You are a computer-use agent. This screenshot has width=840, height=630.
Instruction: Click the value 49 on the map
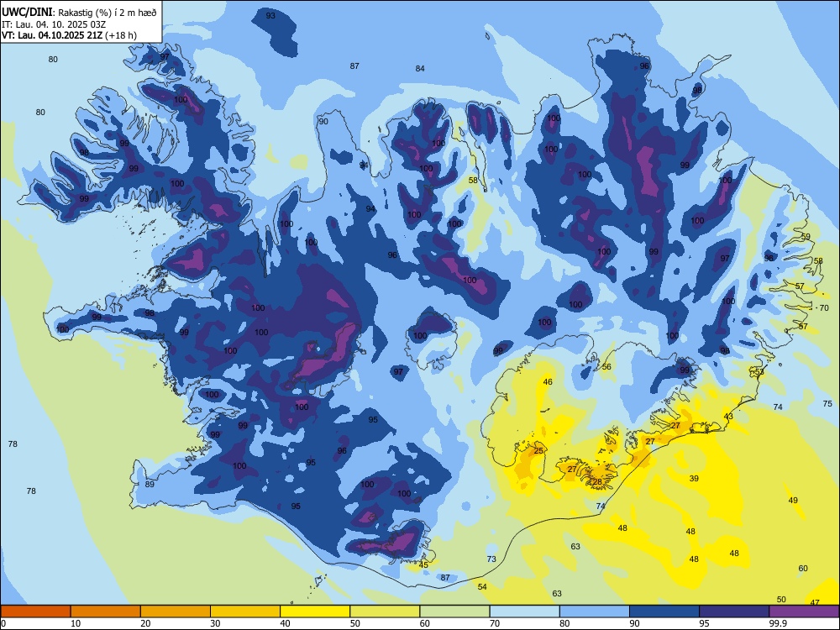point(793,501)
